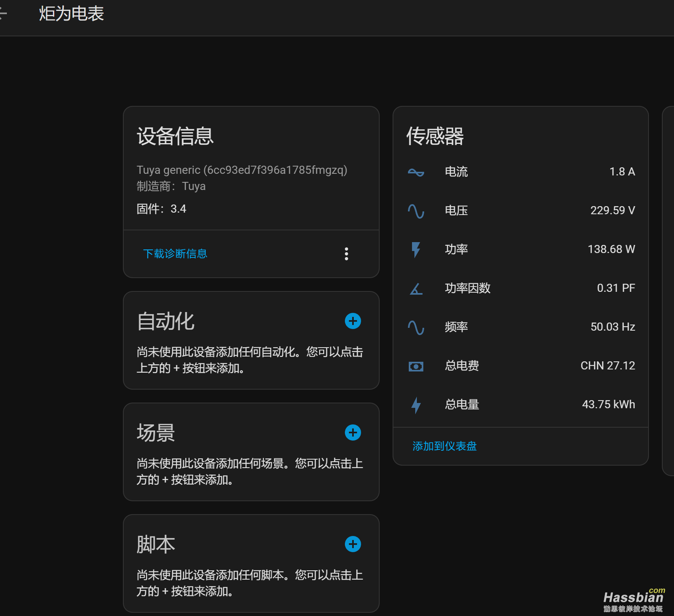Screen dimensions: 674x616
Task: Open the 电流 sensor entity row
Action: coord(521,172)
